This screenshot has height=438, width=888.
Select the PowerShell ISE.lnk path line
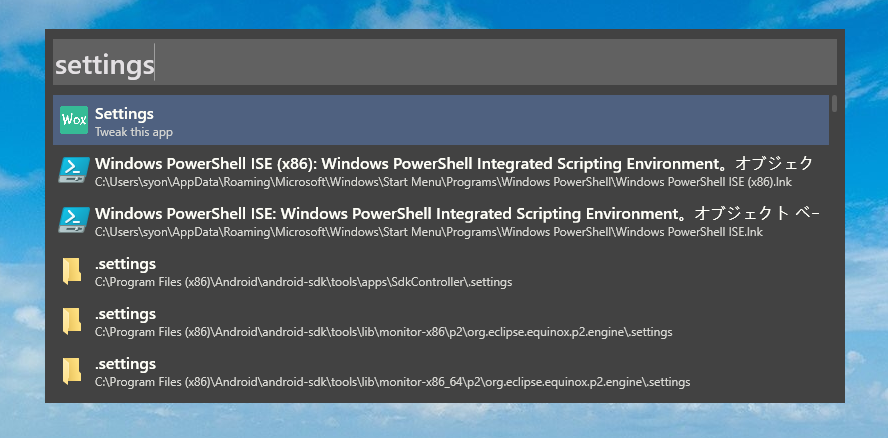click(429, 232)
